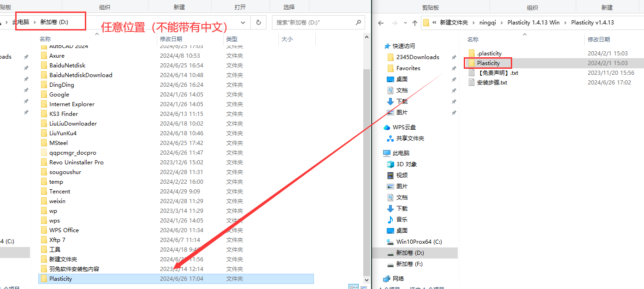This screenshot has height=289, width=644.
Task: Click the DingDing folder icon
Action: click(x=44, y=85)
